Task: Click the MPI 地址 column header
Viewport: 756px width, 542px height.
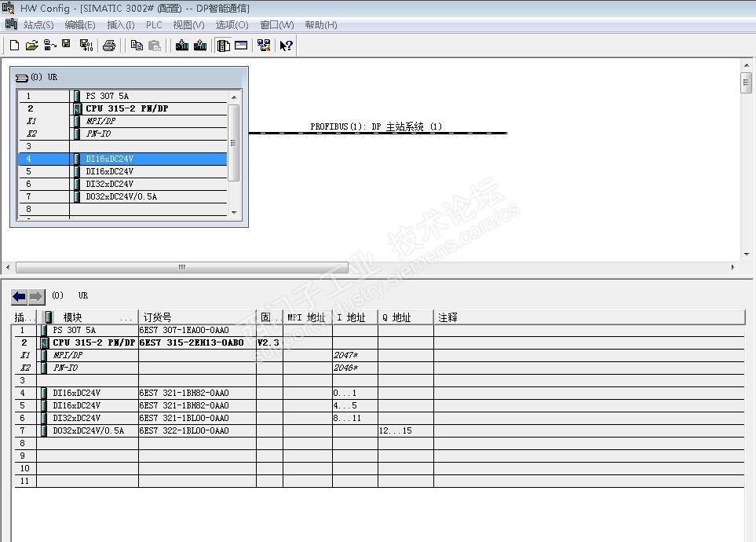Action: pyautogui.click(x=308, y=317)
